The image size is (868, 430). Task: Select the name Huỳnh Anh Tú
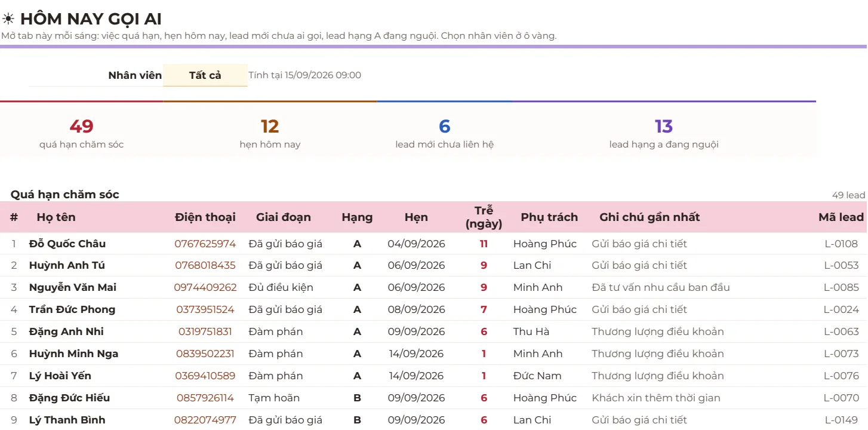click(x=67, y=265)
